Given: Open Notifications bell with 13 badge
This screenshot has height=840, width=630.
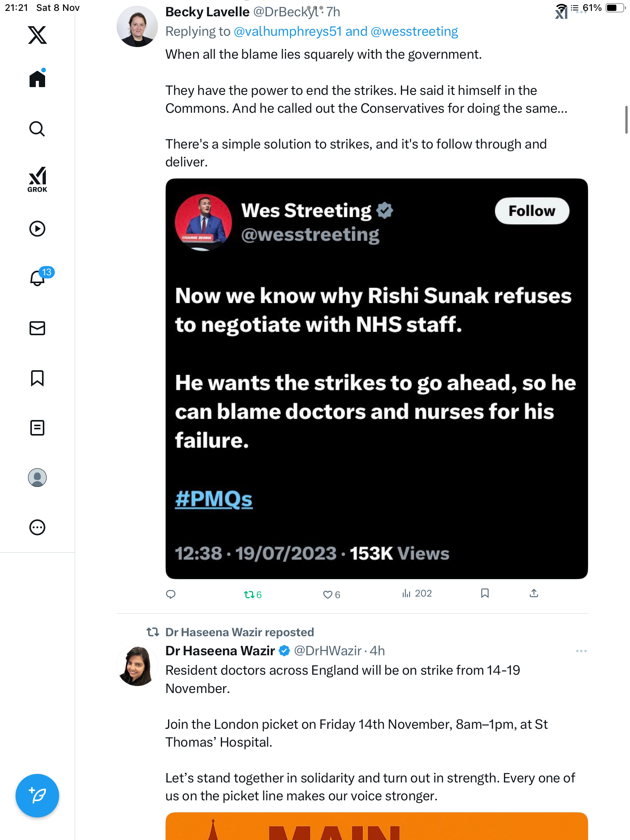Looking at the screenshot, I should click(x=38, y=278).
